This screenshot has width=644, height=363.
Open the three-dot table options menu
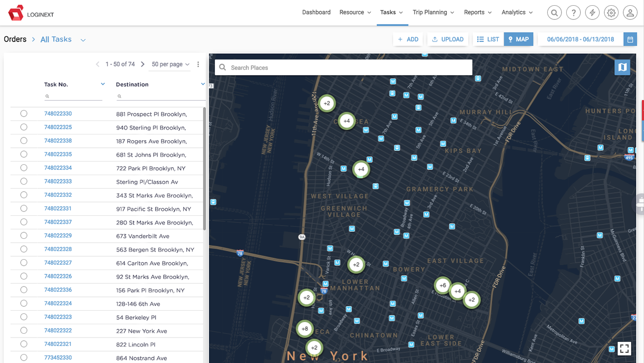coord(198,64)
